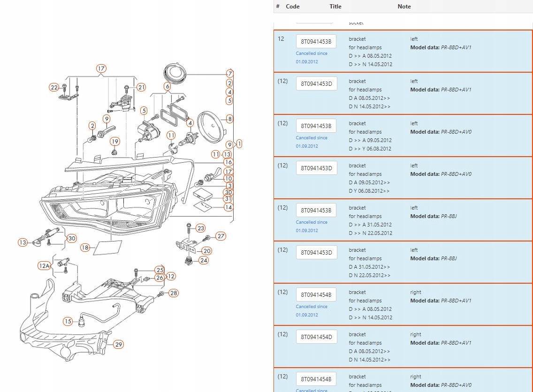Click callout 14 beside the label plate

pos(228,207)
